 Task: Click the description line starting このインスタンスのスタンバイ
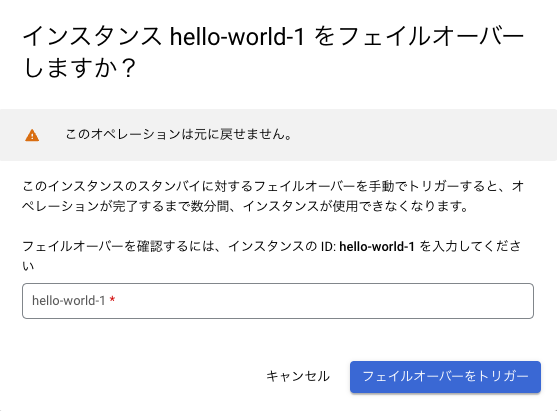(273, 186)
